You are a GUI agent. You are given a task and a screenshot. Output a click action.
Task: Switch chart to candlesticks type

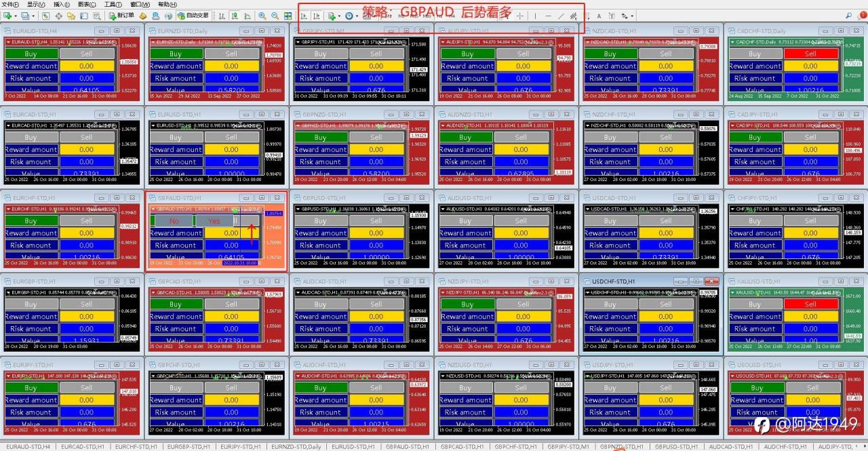235,15
